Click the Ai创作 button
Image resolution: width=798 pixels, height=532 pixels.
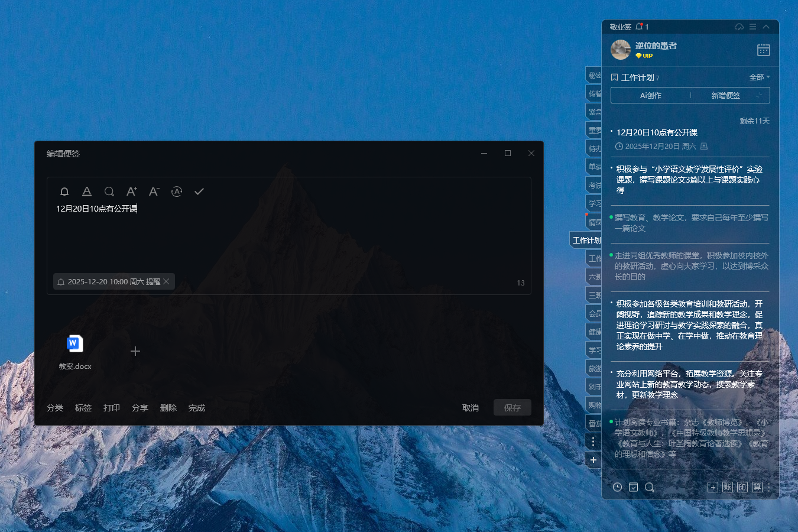[x=650, y=95]
